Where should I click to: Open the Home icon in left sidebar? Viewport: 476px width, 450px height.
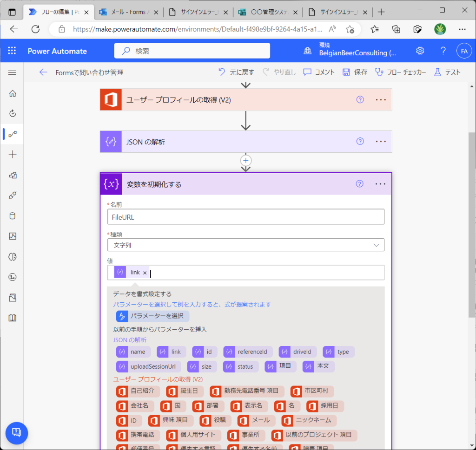[x=13, y=93]
